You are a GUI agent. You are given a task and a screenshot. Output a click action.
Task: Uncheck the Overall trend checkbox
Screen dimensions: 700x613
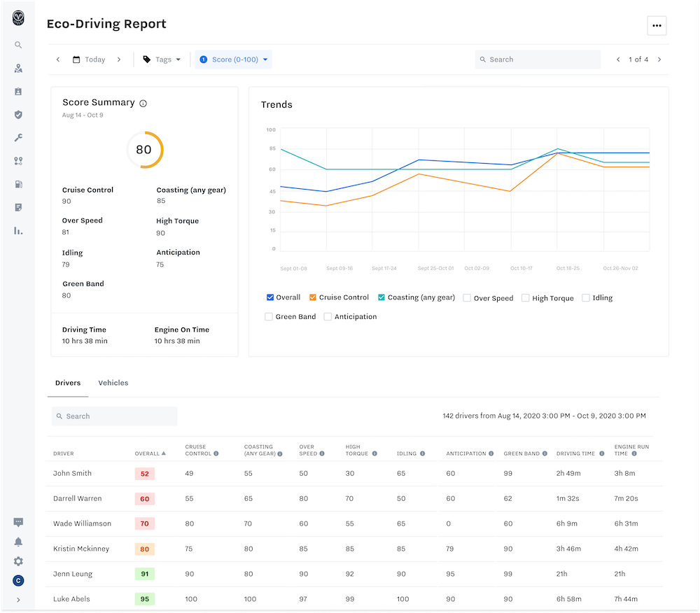[x=270, y=297]
